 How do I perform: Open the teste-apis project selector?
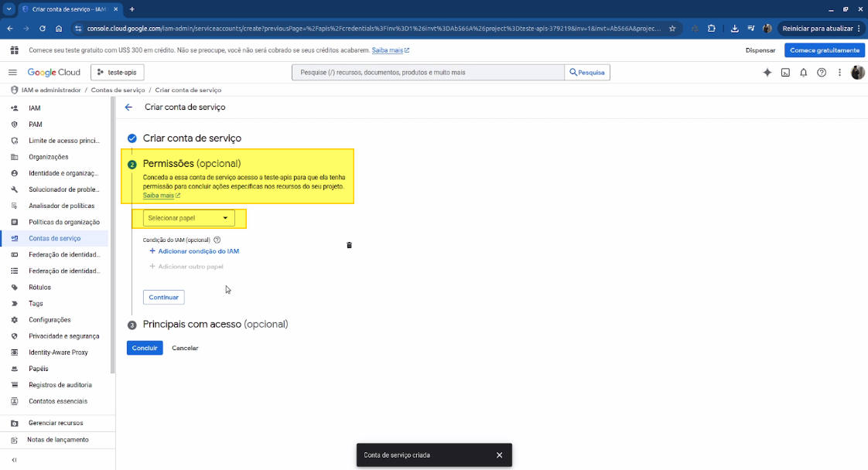pyautogui.click(x=118, y=73)
